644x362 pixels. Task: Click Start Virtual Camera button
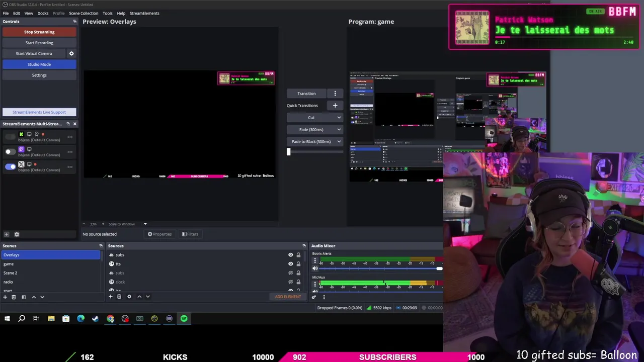click(34, 53)
